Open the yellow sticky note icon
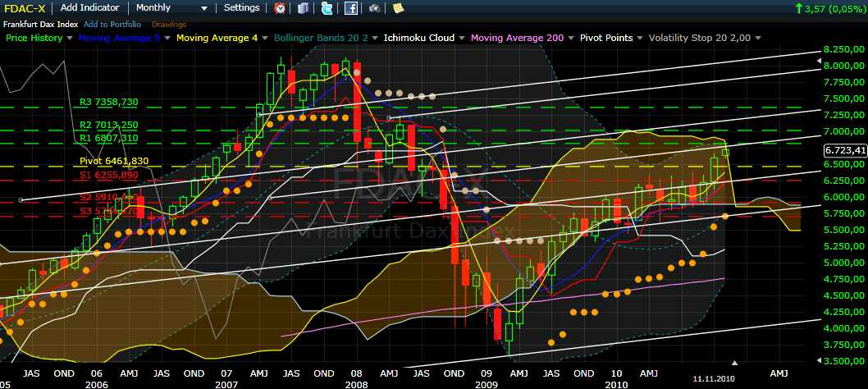Screen dimensions: 868x389 398,7
